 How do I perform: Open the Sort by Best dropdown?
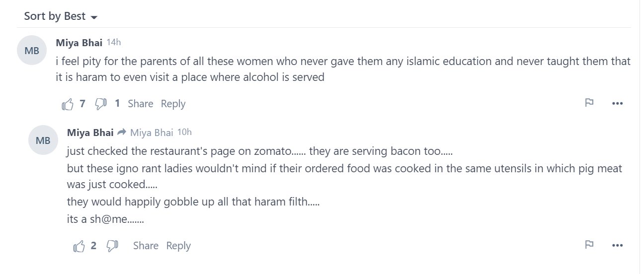click(61, 16)
